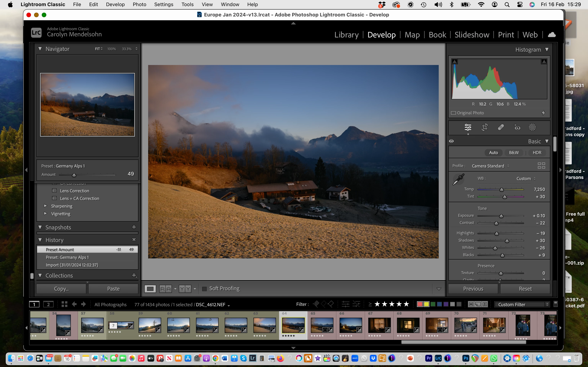Select the Healing tool icon

pyautogui.click(x=501, y=127)
